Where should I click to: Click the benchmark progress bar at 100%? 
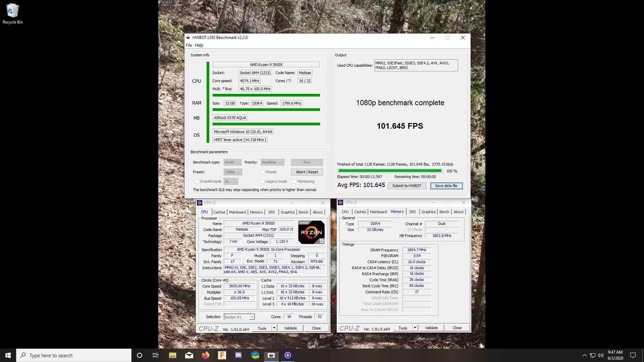pos(390,171)
